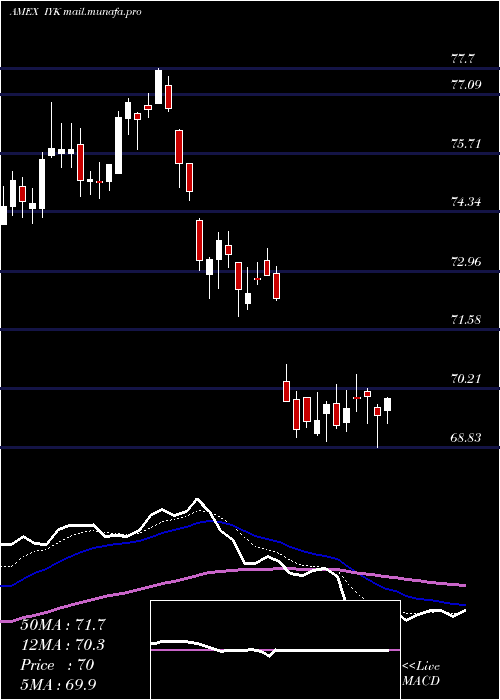Click the 72.96 price level label
This screenshot has width=500, height=700.
coord(467,262)
